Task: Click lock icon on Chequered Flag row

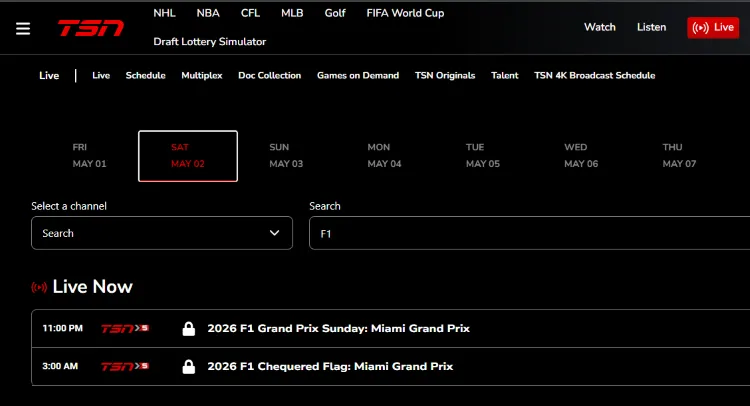Action: [188, 367]
